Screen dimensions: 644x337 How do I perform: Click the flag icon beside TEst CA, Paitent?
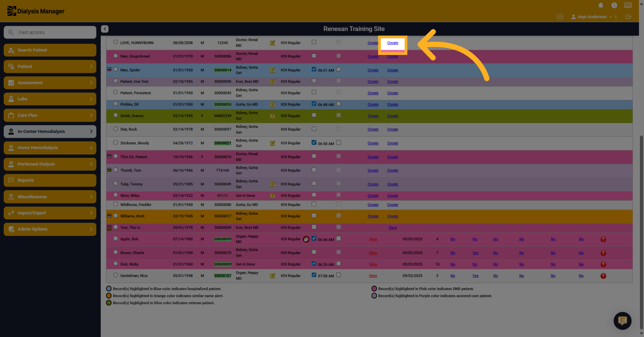pos(109,156)
